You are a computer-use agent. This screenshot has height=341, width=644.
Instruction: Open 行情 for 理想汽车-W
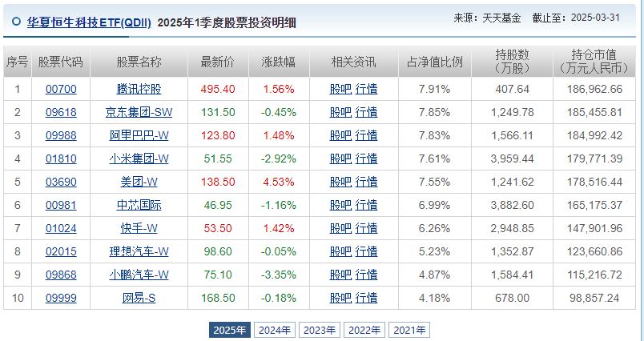click(x=366, y=251)
